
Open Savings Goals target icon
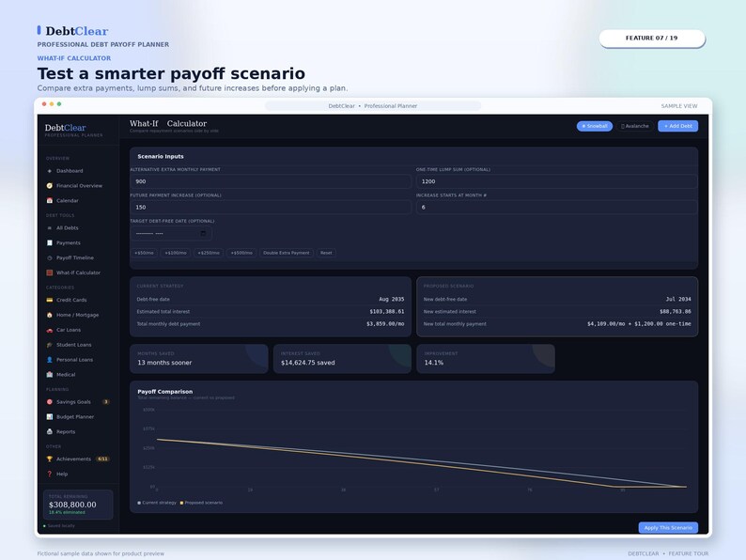point(50,402)
